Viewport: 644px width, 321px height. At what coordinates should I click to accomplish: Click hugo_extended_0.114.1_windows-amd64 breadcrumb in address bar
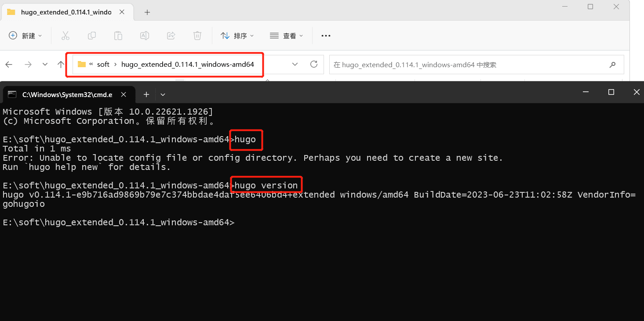click(x=188, y=64)
